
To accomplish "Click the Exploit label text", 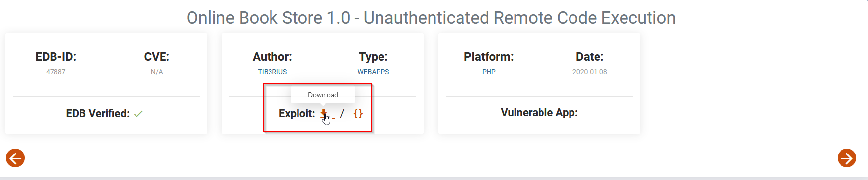I will tap(297, 113).
